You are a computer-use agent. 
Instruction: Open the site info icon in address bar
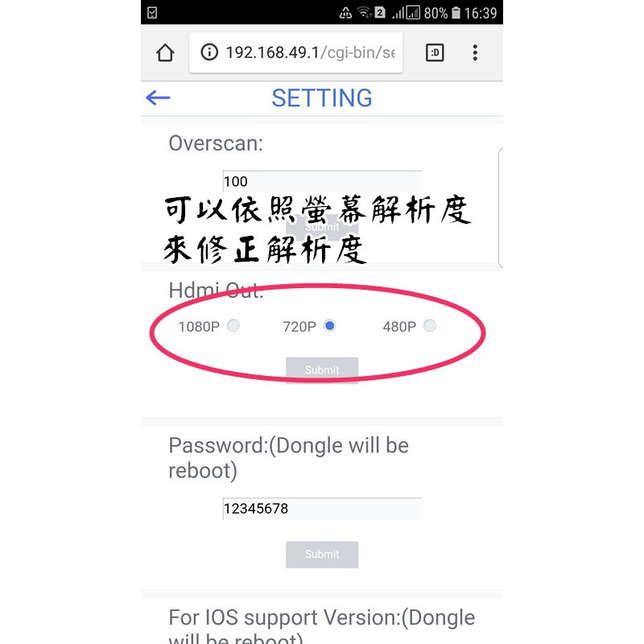click(x=209, y=52)
